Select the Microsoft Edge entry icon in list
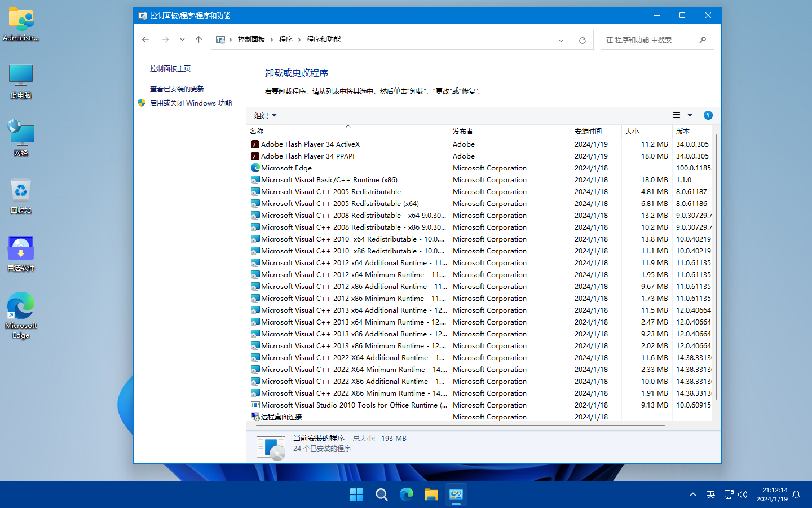 pyautogui.click(x=255, y=168)
